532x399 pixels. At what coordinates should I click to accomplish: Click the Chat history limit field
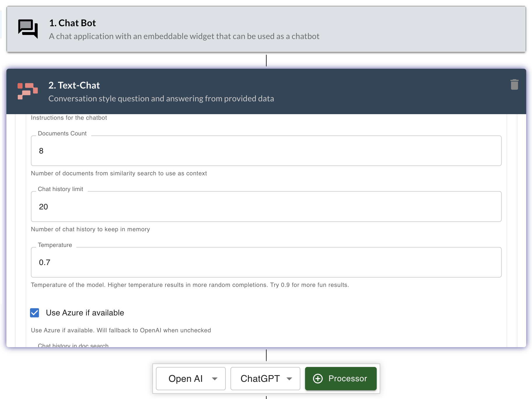[266, 207]
